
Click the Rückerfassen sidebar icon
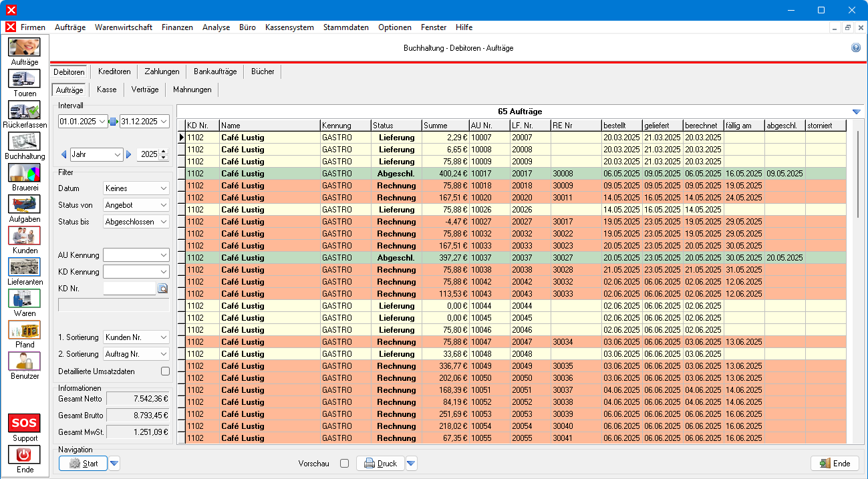click(24, 110)
